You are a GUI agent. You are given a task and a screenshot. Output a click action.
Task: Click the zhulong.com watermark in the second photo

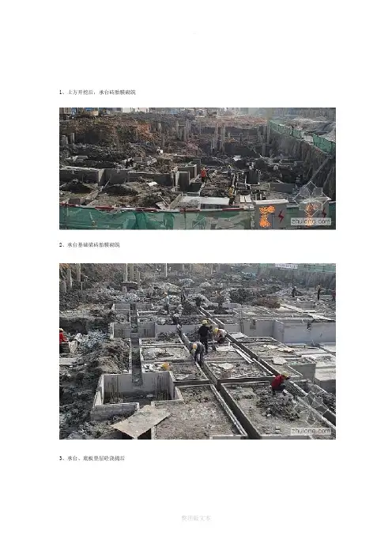click(x=311, y=431)
